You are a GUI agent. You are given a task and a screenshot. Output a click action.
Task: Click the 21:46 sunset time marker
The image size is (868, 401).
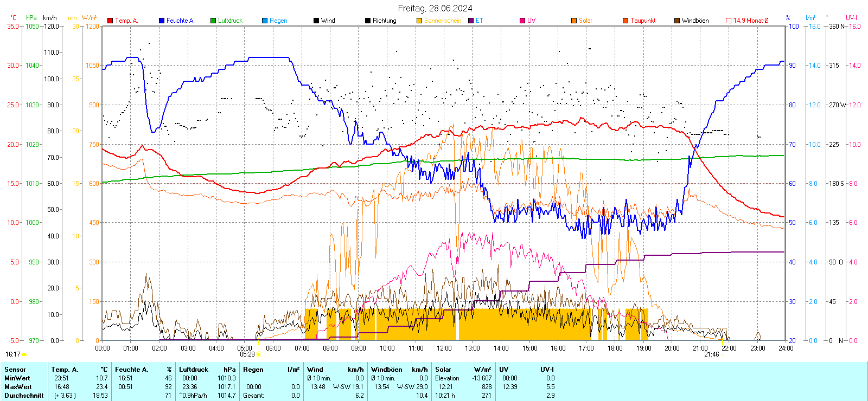[711, 354]
